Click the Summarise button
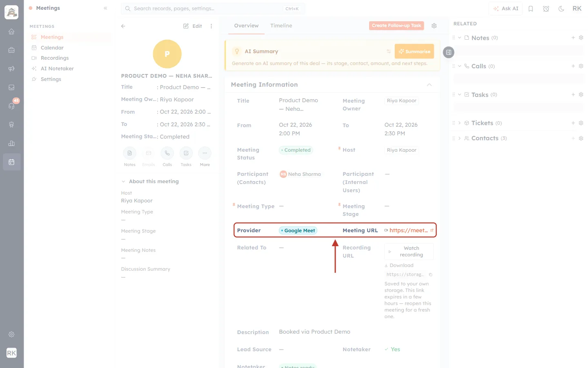The image size is (588, 368). pyautogui.click(x=414, y=52)
